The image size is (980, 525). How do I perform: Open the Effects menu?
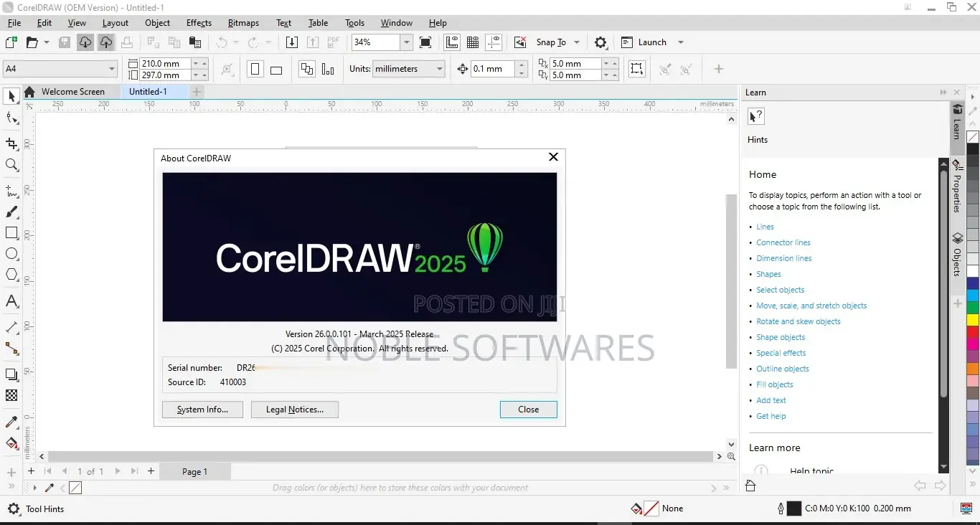click(x=199, y=23)
